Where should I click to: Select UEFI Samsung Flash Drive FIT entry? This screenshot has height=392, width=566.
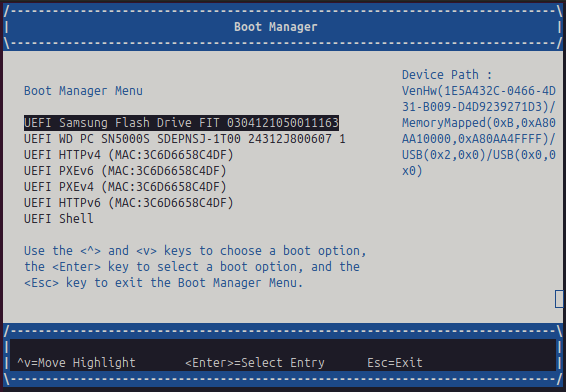coord(181,123)
